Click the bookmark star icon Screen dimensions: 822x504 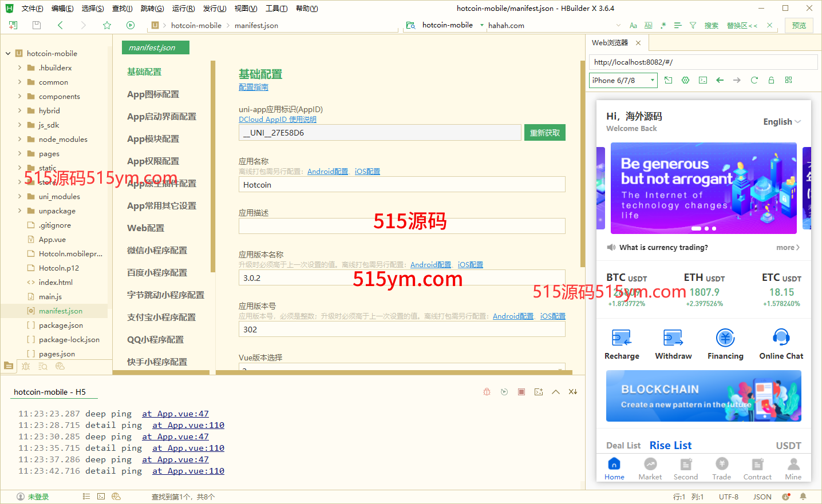107,25
